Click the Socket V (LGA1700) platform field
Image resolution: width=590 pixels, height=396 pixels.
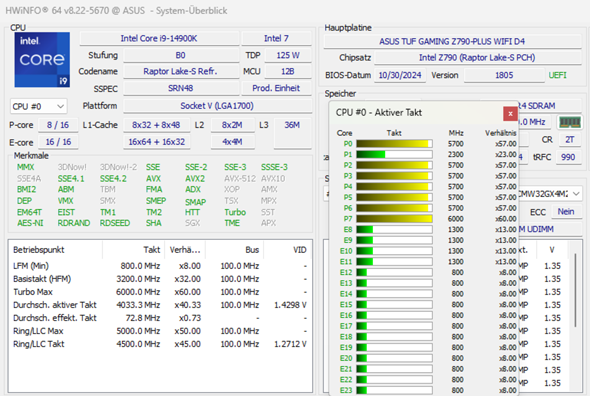click(217, 106)
